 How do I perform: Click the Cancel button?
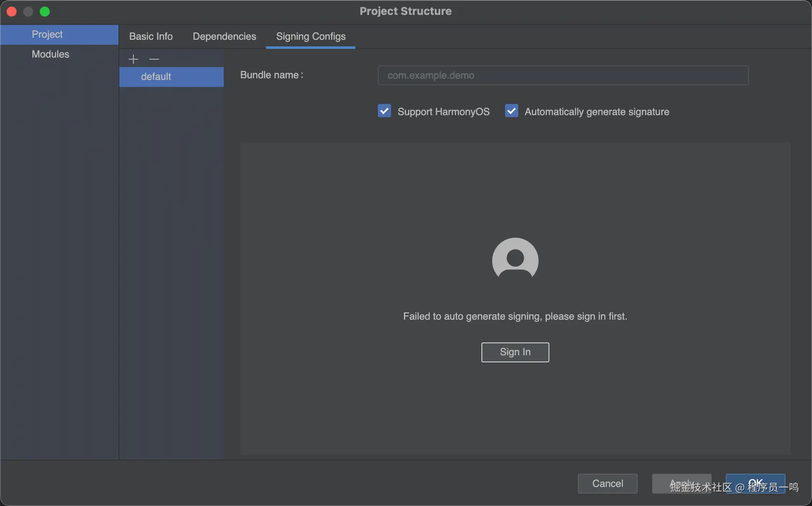(607, 483)
